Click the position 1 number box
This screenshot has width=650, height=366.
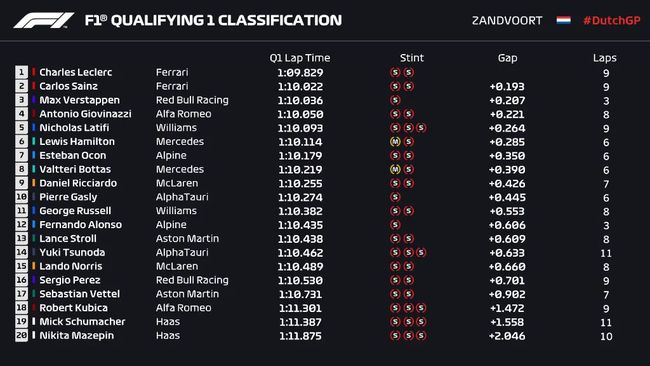(x=22, y=72)
